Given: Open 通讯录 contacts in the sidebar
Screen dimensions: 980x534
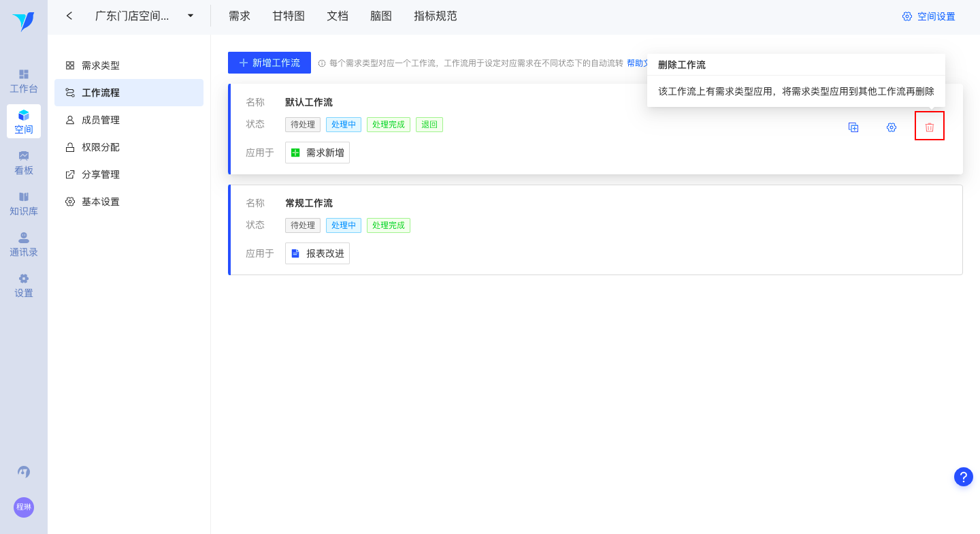Looking at the screenshot, I should [24, 245].
